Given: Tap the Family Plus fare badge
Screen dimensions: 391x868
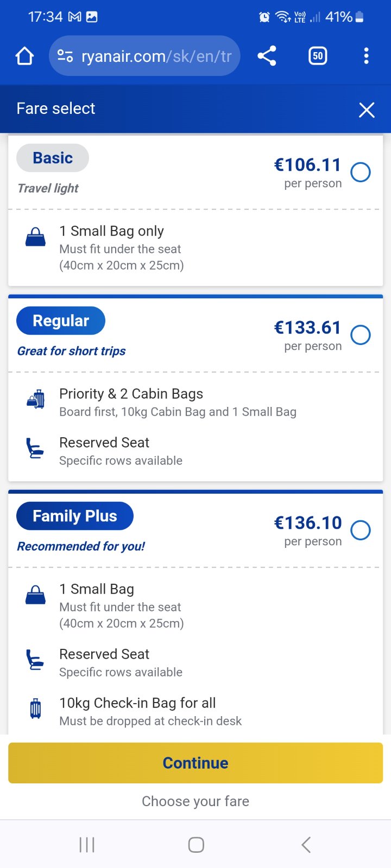Looking at the screenshot, I should (75, 516).
